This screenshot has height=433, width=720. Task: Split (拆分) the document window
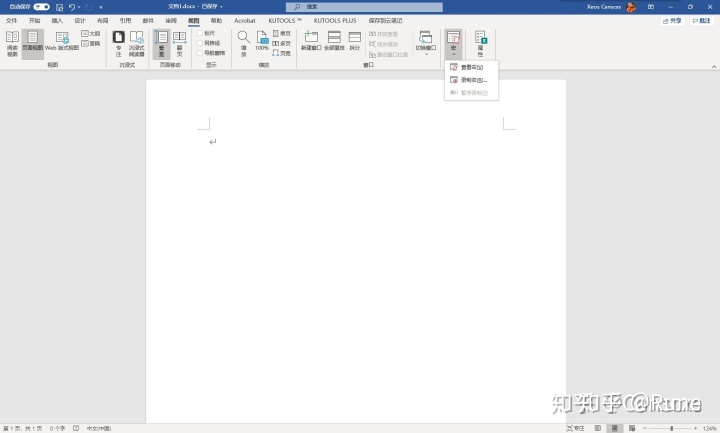[355, 41]
